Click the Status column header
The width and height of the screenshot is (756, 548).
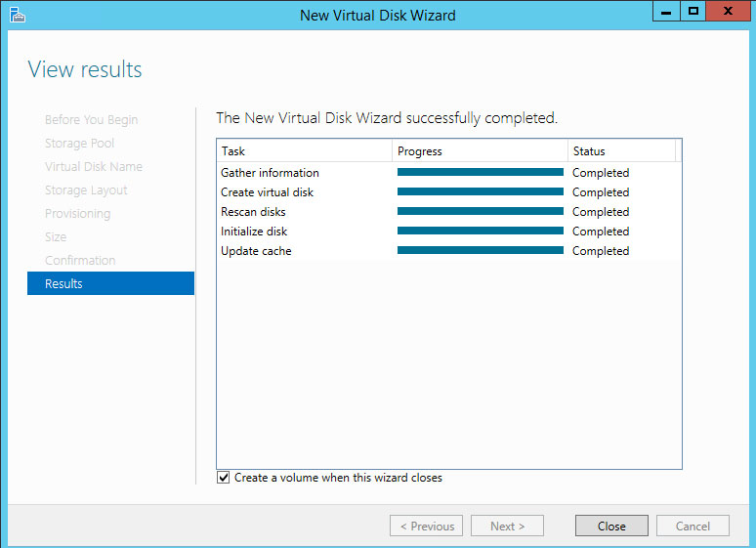[x=620, y=151]
